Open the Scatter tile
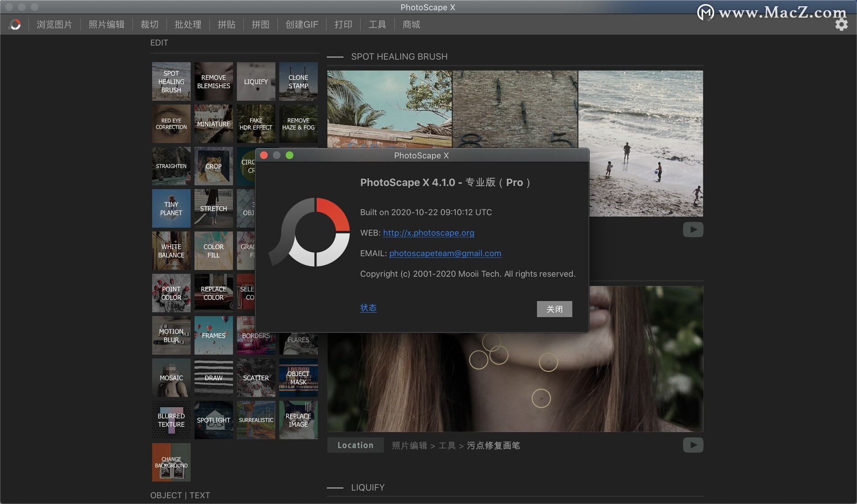 click(256, 378)
